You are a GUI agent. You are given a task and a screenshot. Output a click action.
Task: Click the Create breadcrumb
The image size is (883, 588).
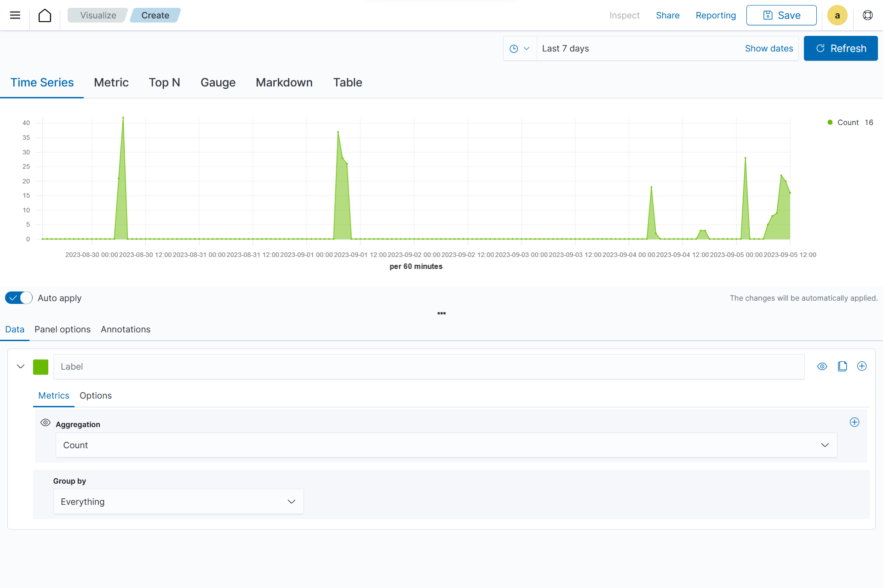click(x=155, y=15)
